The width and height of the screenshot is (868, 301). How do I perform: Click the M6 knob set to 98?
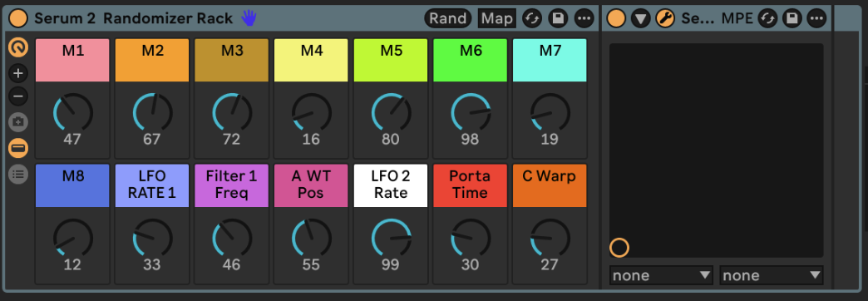click(471, 112)
